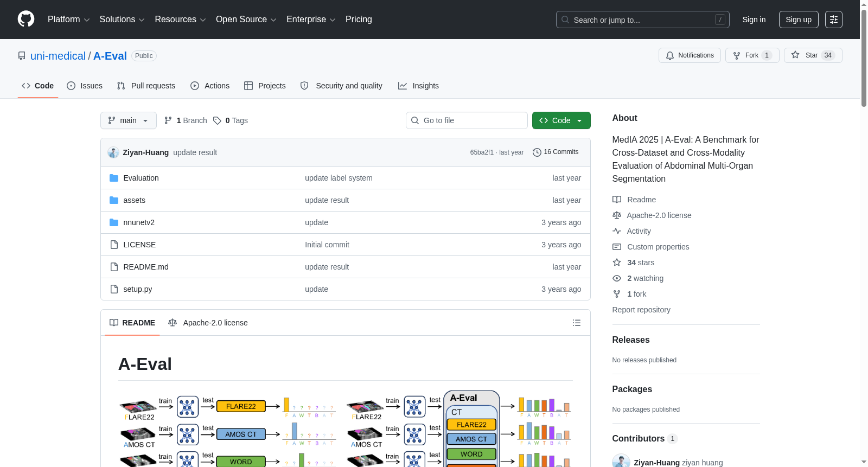
Task: Click the Go to file search field
Action: (467, 120)
